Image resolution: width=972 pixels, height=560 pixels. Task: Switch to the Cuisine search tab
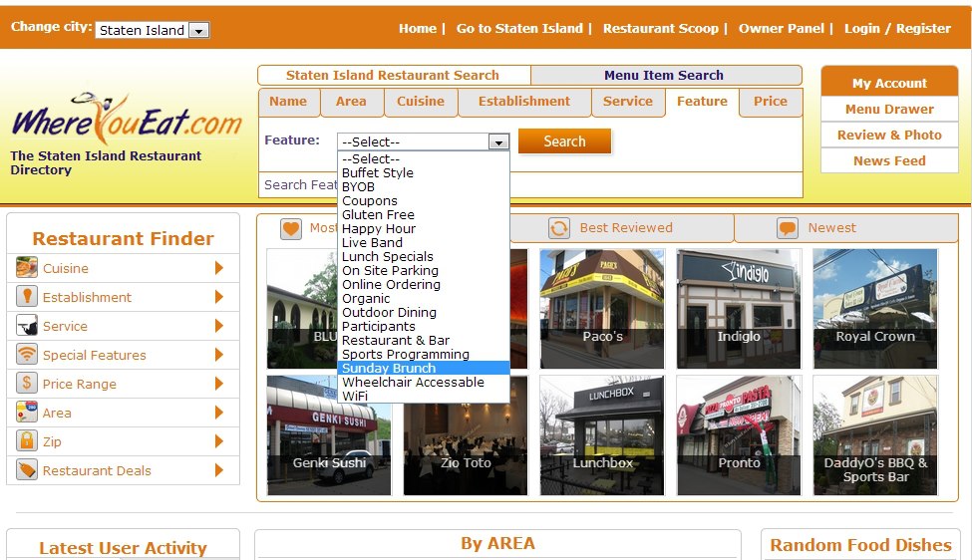(x=421, y=102)
